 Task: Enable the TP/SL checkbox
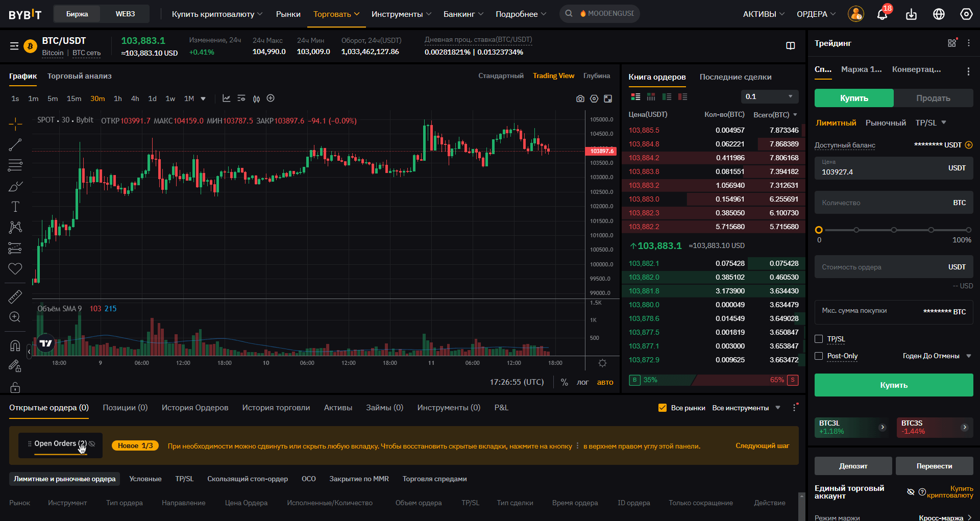[x=819, y=339]
